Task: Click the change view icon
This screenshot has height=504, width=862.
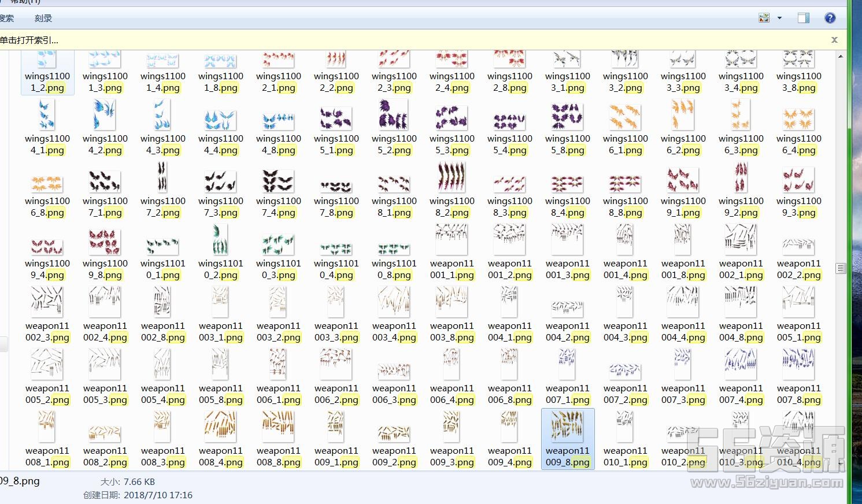Action: (764, 18)
